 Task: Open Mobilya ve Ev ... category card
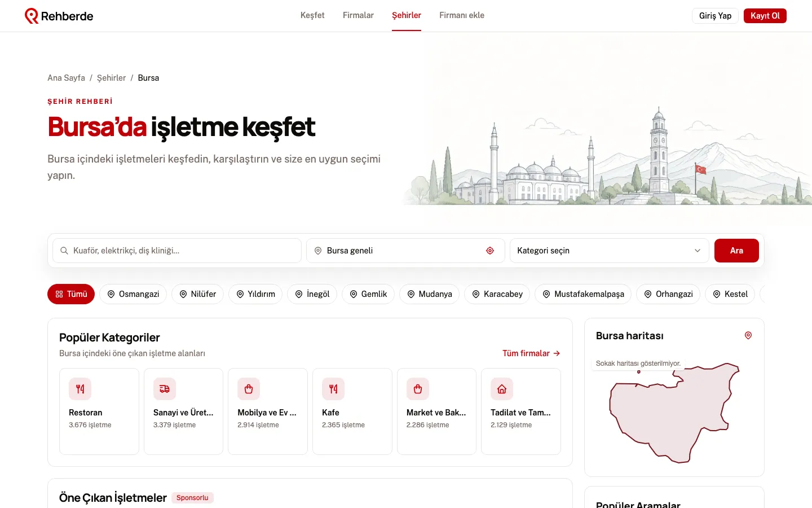click(268, 411)
